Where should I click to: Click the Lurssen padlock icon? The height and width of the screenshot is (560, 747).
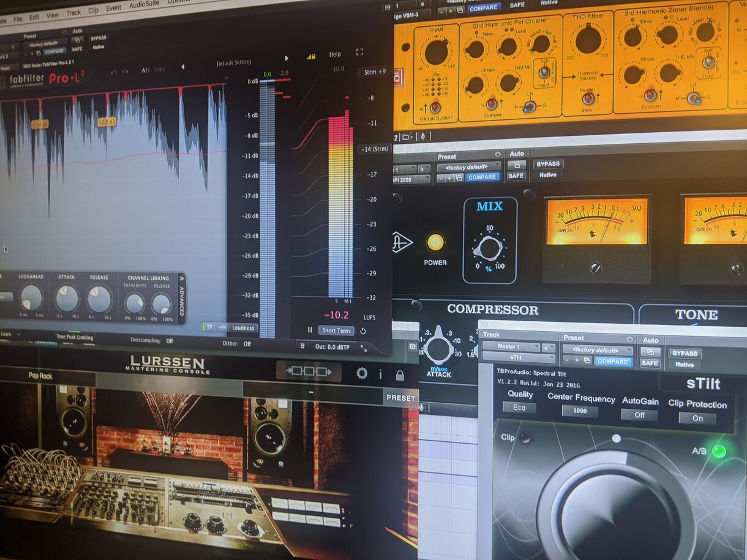pyautogui.click(x=400, y=375)
